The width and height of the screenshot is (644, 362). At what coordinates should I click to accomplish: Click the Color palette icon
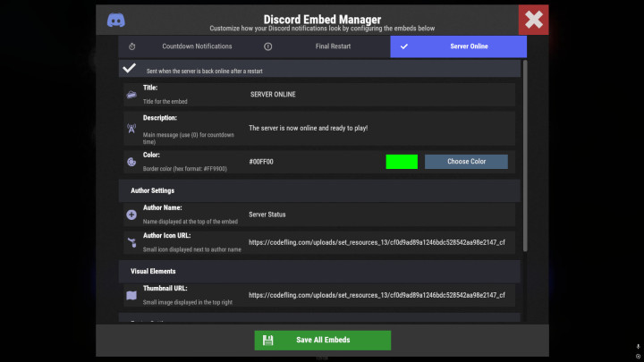pos(131,162)
